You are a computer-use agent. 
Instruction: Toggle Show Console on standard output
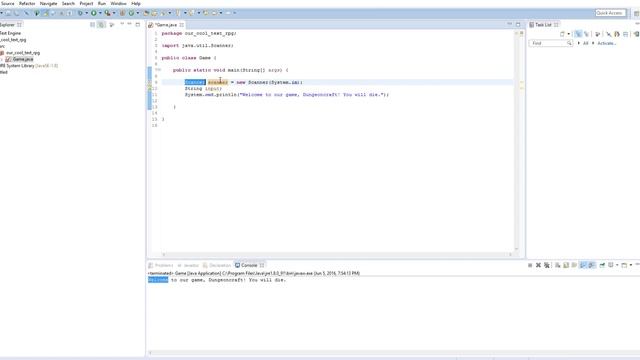point(584,265)
